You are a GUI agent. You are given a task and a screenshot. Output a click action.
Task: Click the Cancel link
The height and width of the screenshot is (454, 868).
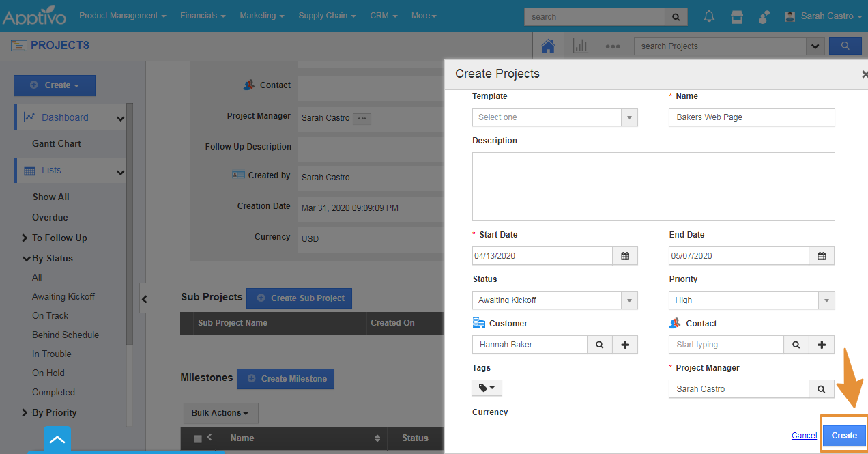point(804,436)
